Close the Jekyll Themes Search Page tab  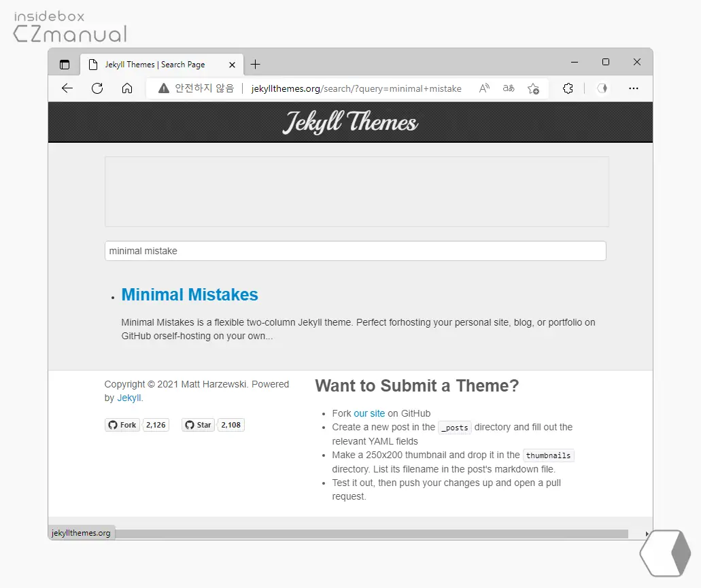(232, 65)
